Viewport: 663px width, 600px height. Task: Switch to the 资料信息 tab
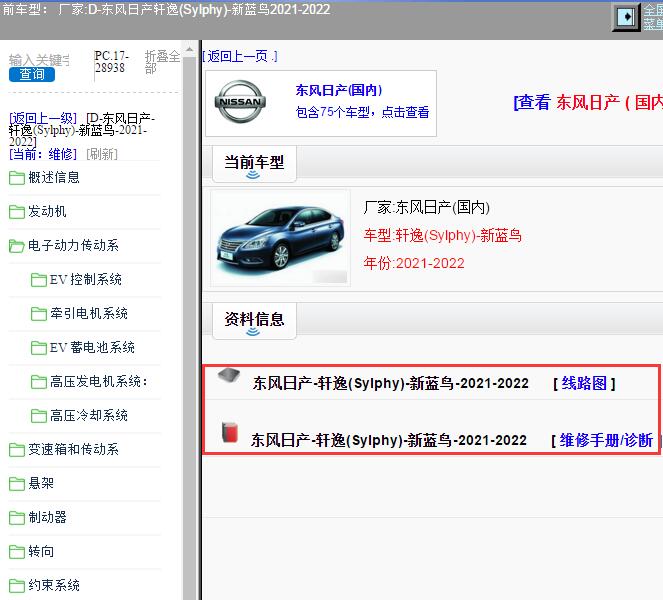click(254, 321)
